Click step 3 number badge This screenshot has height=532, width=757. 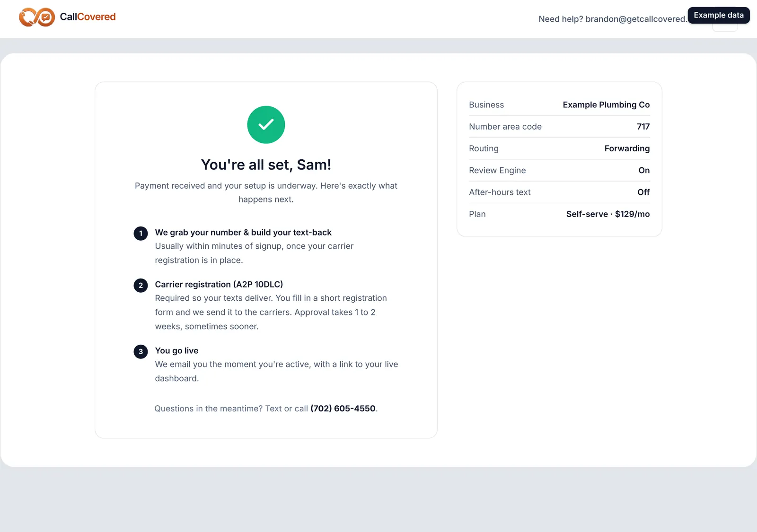pyautogui.click(x=141, y=351)
